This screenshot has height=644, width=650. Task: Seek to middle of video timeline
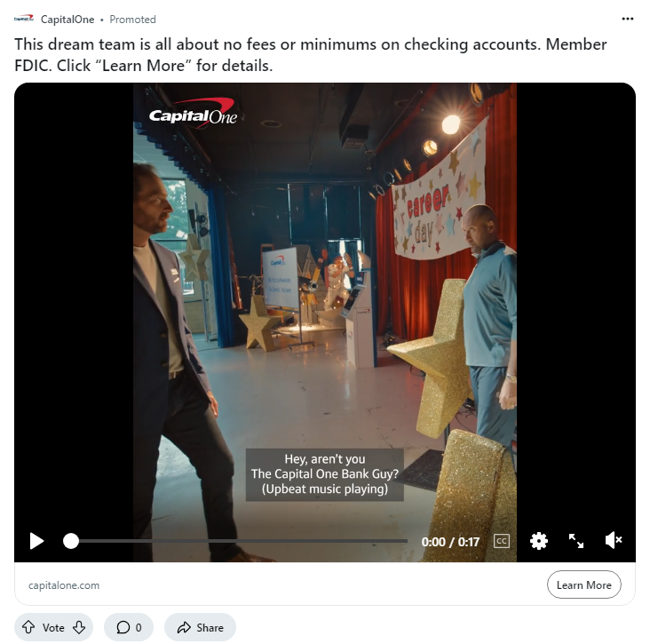(x=239, y=541)
